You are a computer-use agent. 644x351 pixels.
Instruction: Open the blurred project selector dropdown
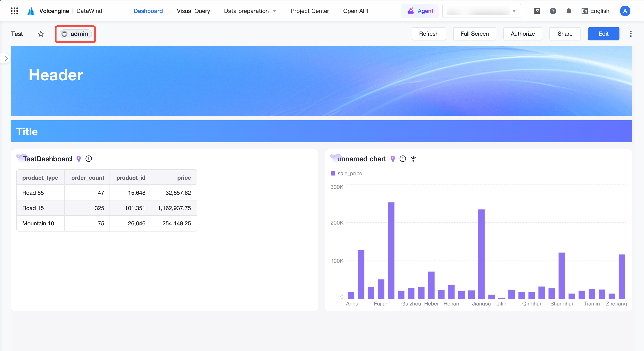(x=481, y=11)
